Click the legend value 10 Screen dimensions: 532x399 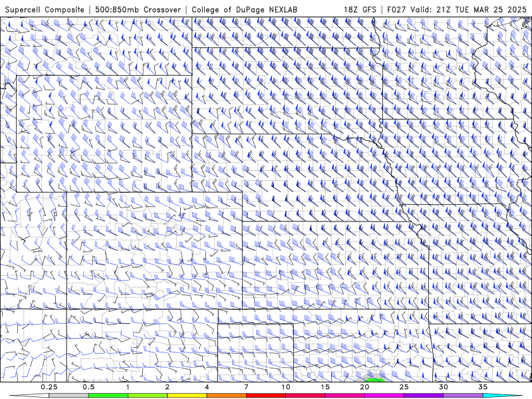[x=286, y=387]
